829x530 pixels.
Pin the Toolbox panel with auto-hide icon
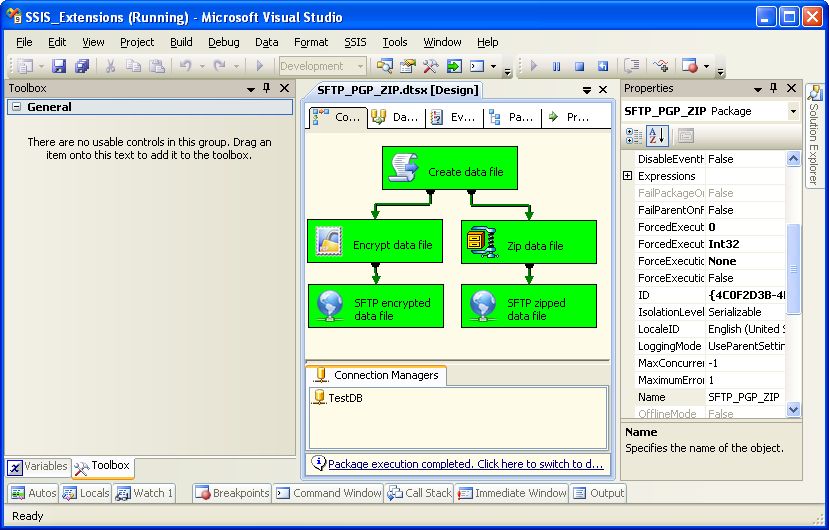(267, 88)
